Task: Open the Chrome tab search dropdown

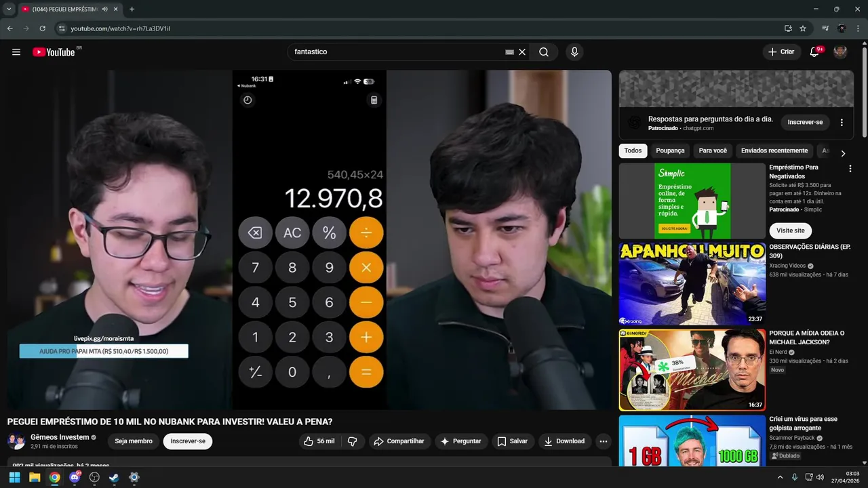Action: click(x=9, y=9)
